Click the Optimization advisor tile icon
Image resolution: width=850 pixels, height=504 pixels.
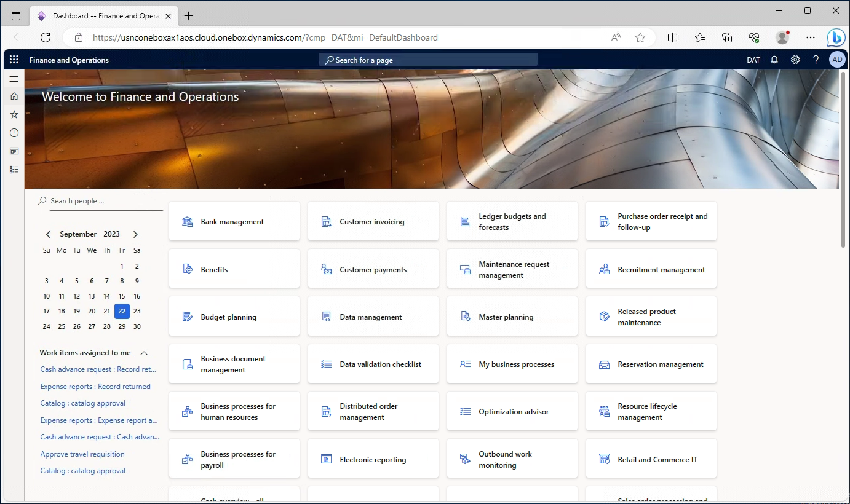[x=466, y=412]
